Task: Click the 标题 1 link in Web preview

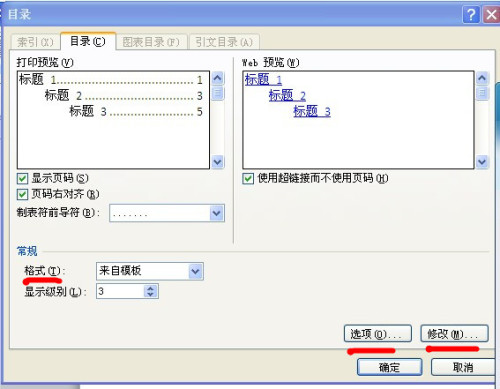Action: (263, 80)
